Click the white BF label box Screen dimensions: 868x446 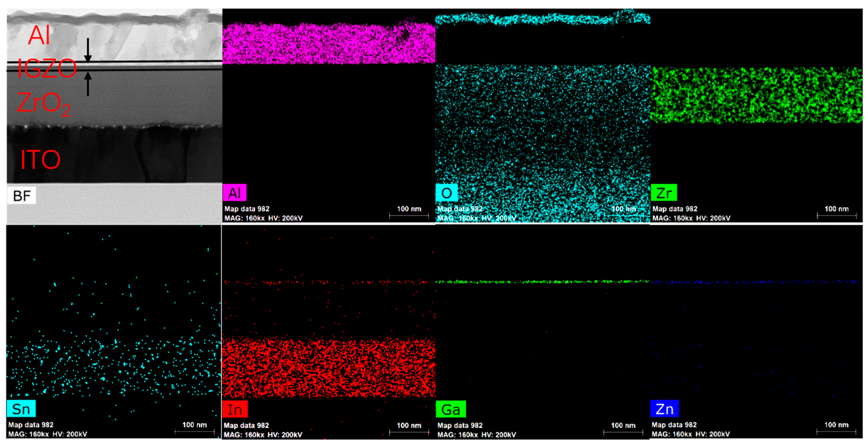[x=22, y=196]
